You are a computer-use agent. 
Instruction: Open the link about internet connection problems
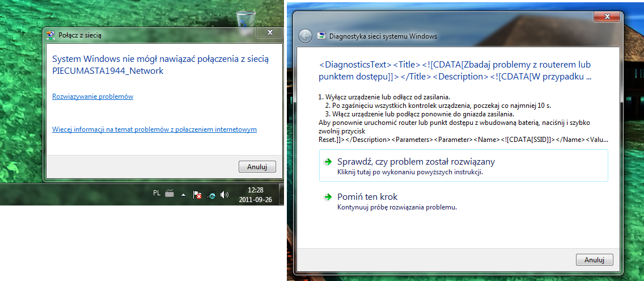point(154,129)
